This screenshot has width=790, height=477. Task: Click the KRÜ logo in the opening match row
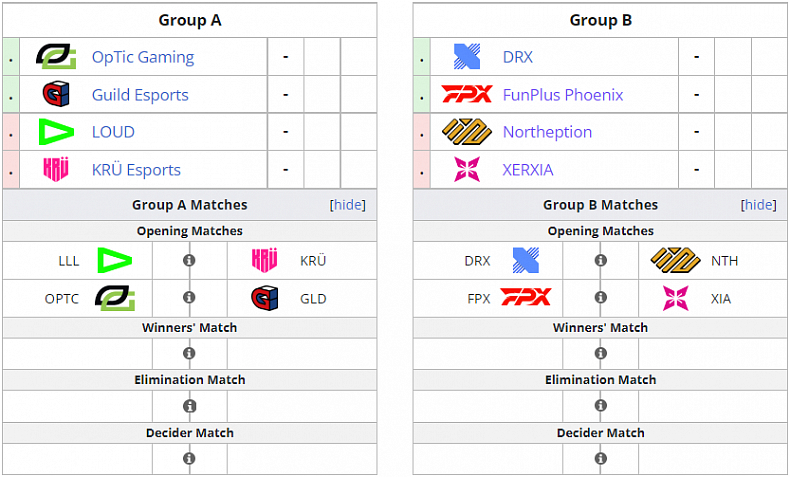click(x=264, y=261)
